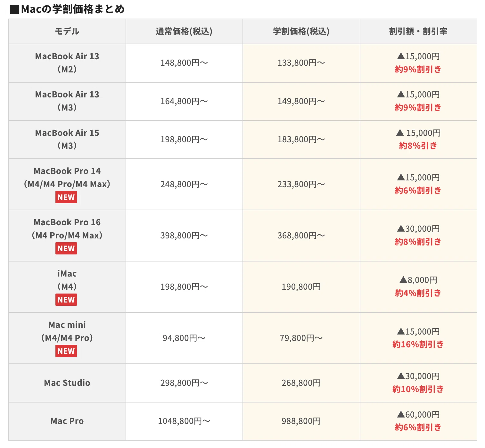Click the "モデル" column header
The height and width of the screenshot is (448, 485).
click(67, 31)
